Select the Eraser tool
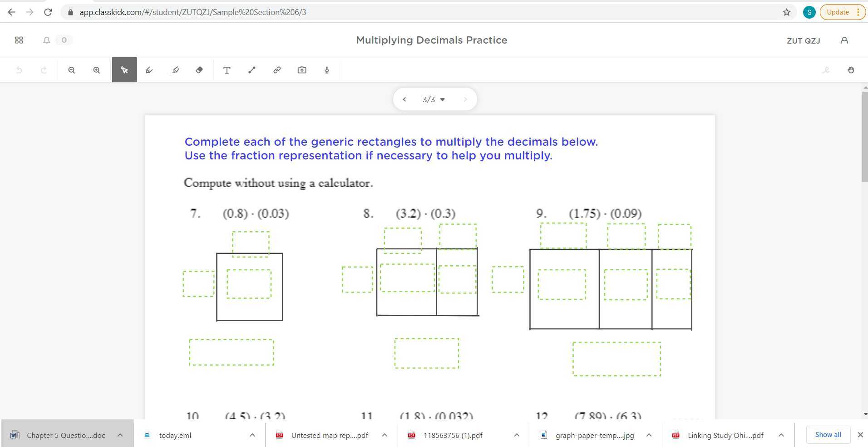Image resolution: width=868 pixels, height=447 pixels. click(x=199, y=70)
